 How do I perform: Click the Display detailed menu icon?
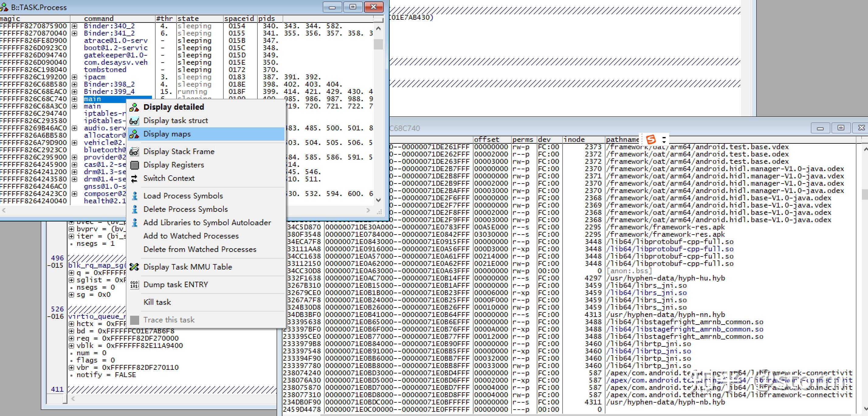click(x=134, y=107)
